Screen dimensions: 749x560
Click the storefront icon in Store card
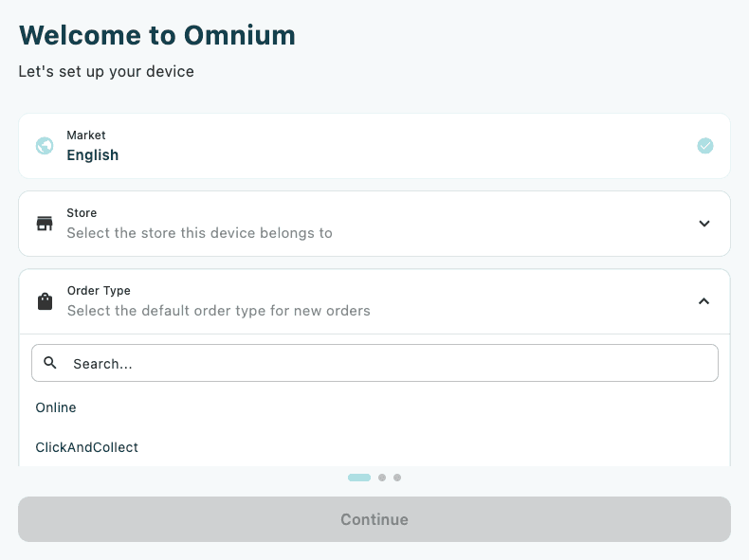pyautogui.click(x=45, y=224)
